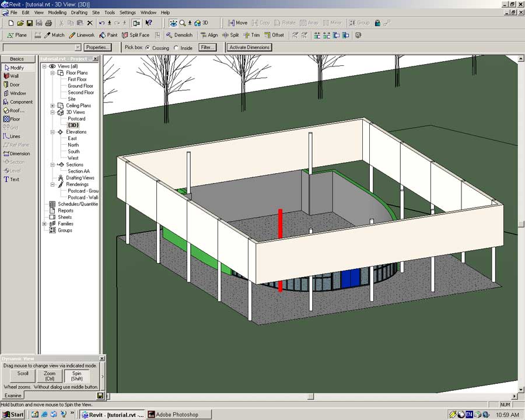The width and height of the screenshot is (525, 420).
Task: Activate the Dimension tool in the Design Bar
Action: point(16,154)
